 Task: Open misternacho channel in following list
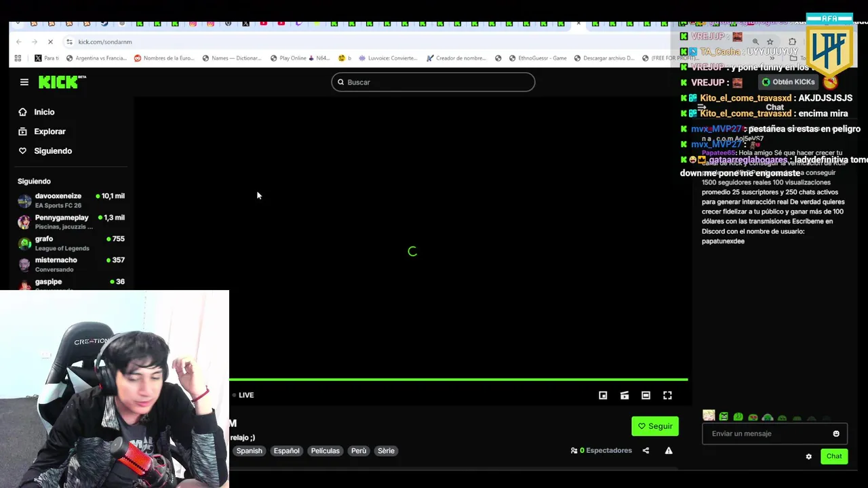(71, 264)
